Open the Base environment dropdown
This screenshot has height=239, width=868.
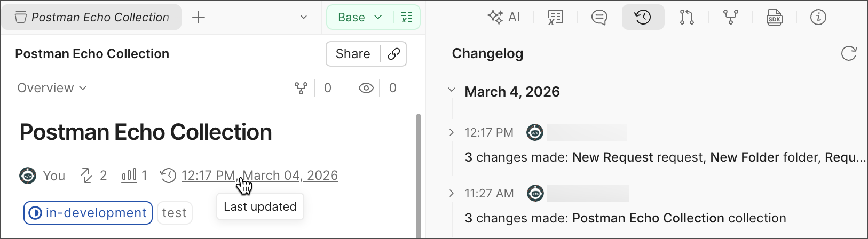360,17
